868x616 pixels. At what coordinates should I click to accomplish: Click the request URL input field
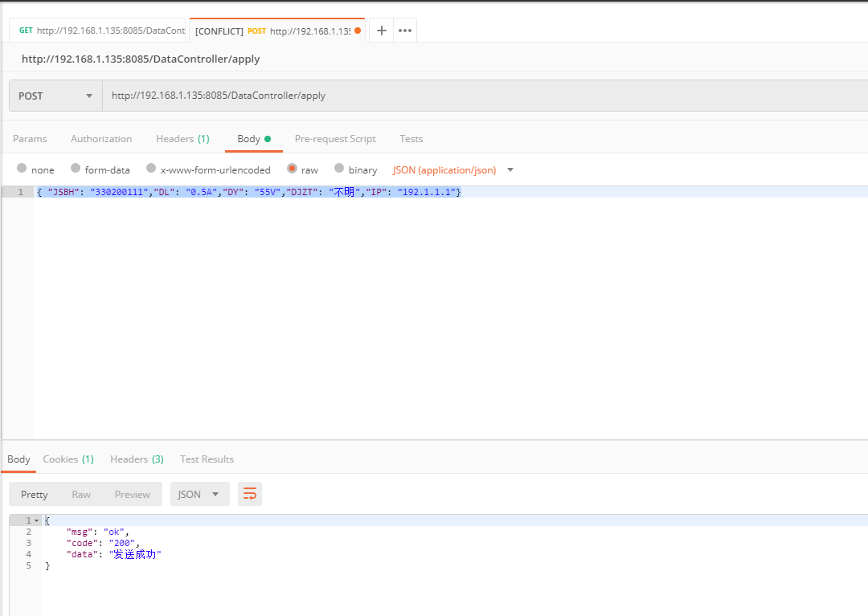pos(485,96)
